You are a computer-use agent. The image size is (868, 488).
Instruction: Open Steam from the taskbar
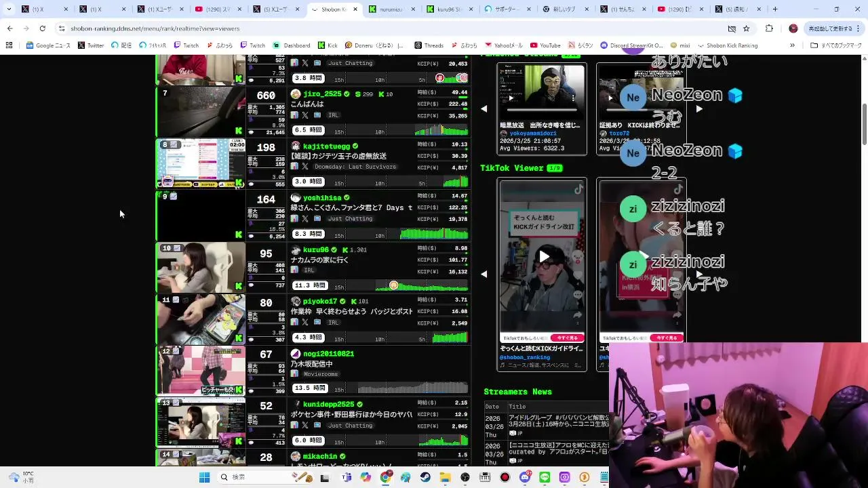tap(425, 477)
